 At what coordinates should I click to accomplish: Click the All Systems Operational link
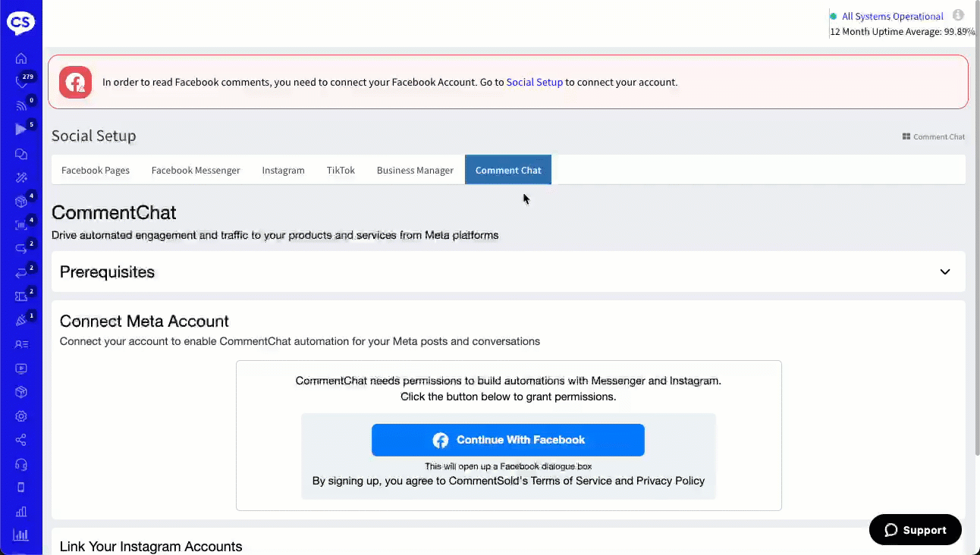point(892,16)
